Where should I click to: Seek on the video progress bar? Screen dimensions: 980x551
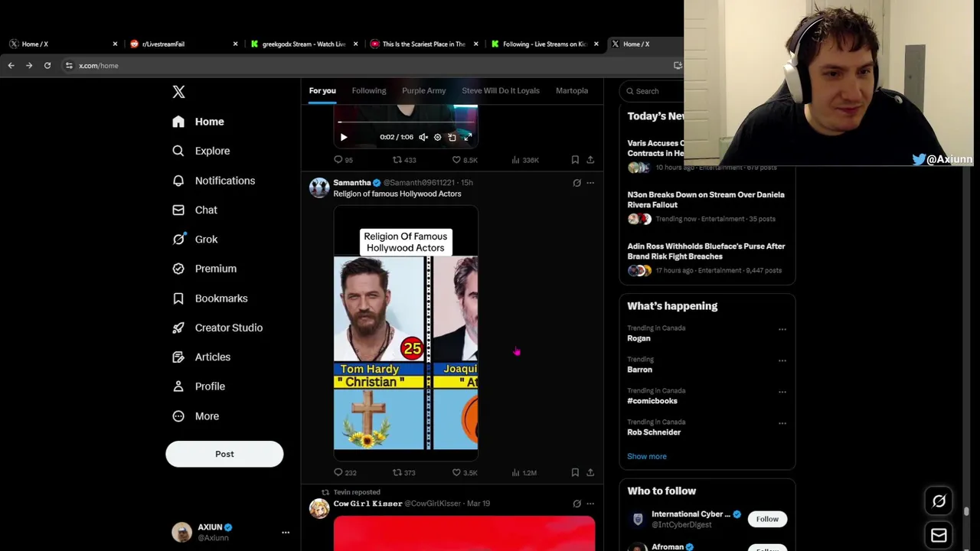[406, 122]
